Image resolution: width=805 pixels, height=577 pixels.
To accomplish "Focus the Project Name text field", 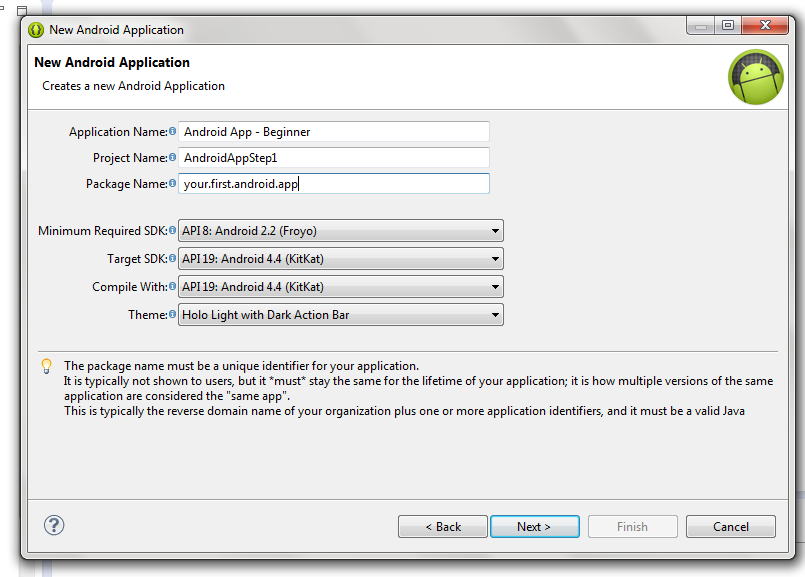I will coord(334,158).
